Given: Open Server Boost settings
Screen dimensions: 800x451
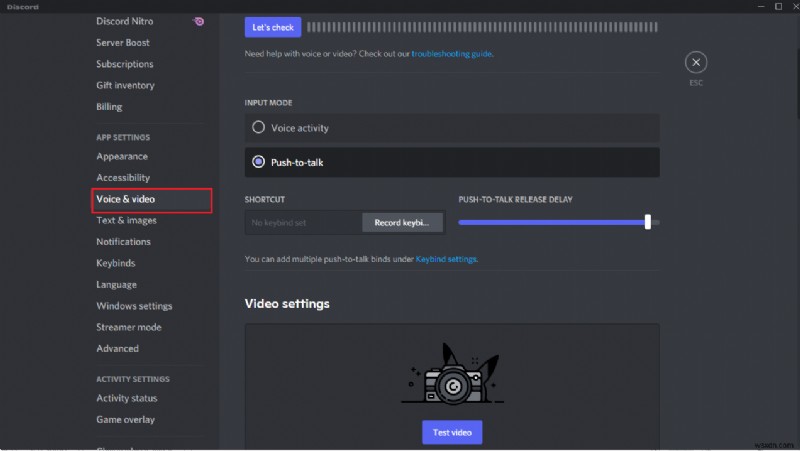Looking at the screenshot, I should coord(123,43).
